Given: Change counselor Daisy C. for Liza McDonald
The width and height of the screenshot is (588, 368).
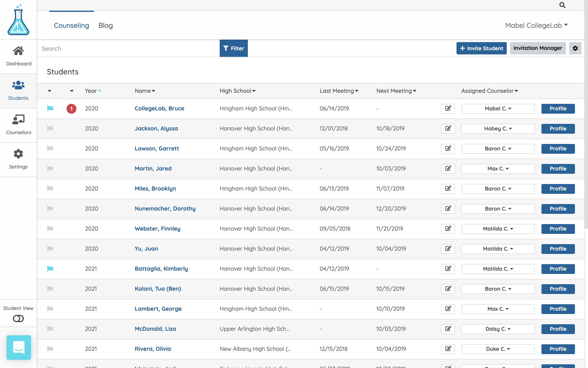Looking at the screenshot, I should [x=498, y=329].
